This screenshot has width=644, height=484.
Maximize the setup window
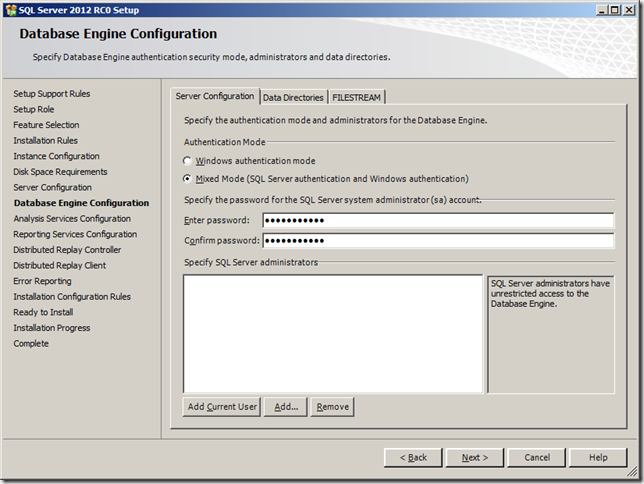coord(615,10)
